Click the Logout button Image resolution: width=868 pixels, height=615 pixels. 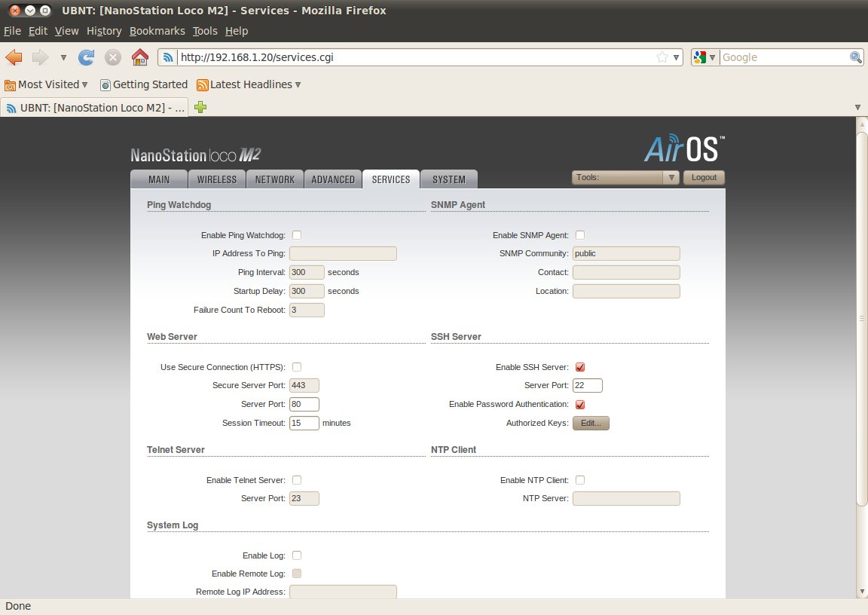tap(704, 178)
